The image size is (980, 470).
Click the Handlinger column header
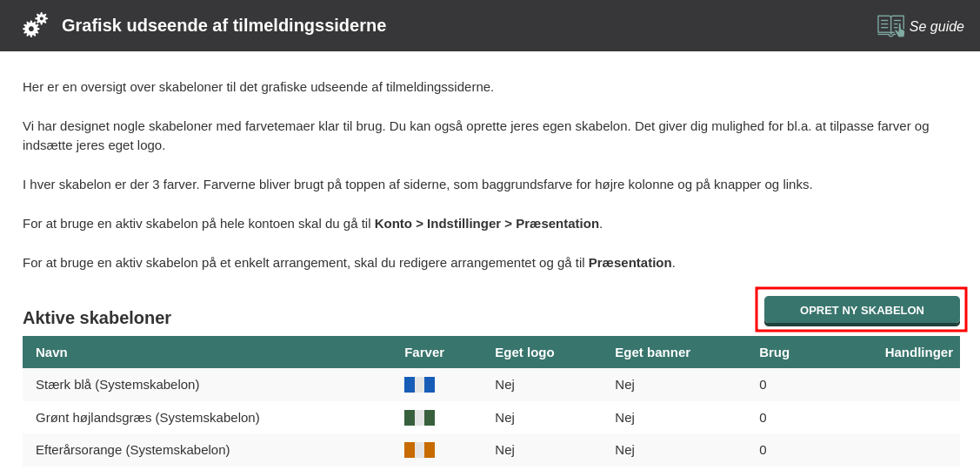(918, 352)
